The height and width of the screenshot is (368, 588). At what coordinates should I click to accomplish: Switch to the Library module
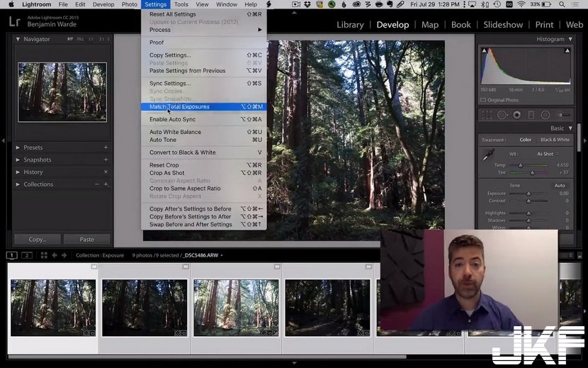coord(350,25)
